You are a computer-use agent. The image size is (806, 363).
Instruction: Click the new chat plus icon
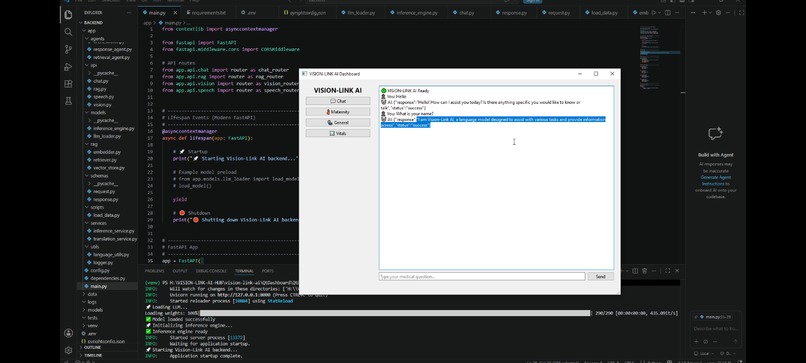[705, 12]
